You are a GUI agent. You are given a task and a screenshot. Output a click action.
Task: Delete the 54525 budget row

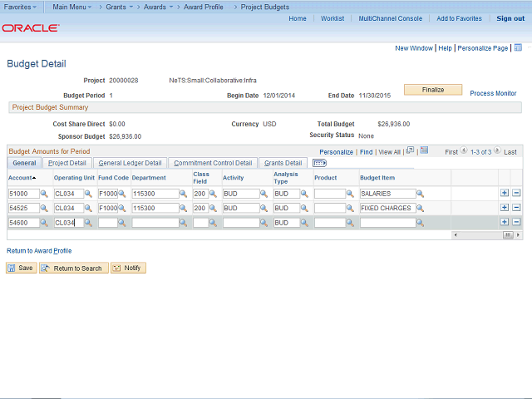click(516, 208)
